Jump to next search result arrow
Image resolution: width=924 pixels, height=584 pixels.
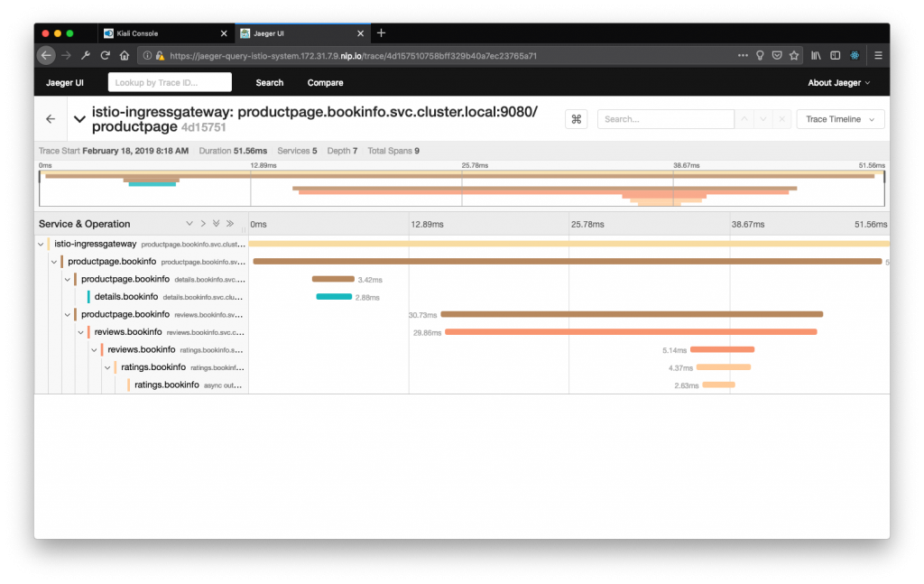tap(763, 119)
